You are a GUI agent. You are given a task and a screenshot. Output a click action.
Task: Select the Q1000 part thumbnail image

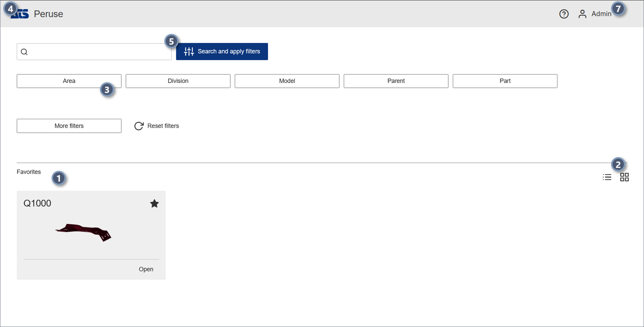(x=84, y=232)
